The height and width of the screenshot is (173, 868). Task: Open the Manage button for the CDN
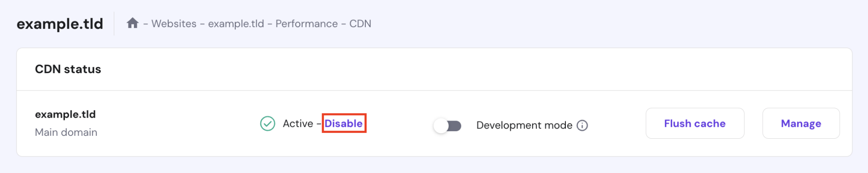(x=801, y=124)
